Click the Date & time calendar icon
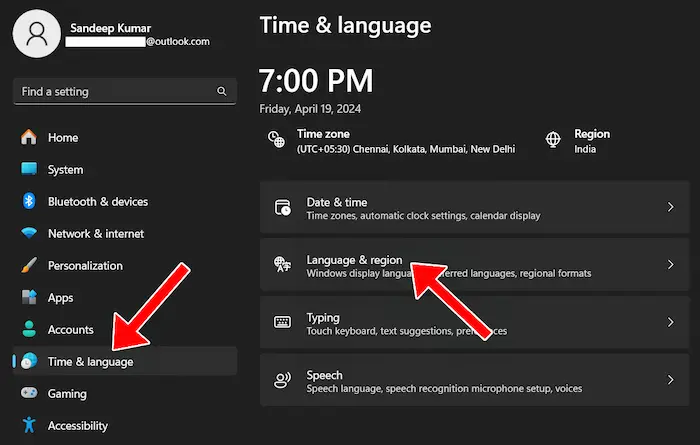This screenshot has height=445, width=700. point(283,208)
